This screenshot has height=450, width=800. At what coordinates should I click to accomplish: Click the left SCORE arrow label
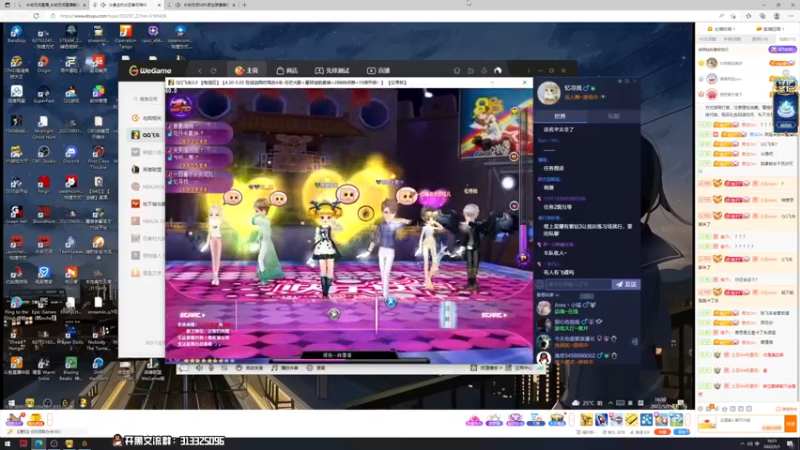click(x=192, y=315)
